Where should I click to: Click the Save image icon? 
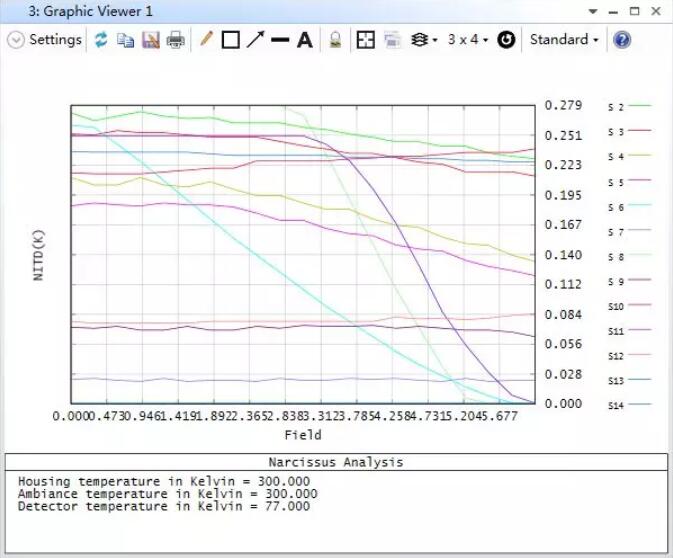(x=150, y=40)
